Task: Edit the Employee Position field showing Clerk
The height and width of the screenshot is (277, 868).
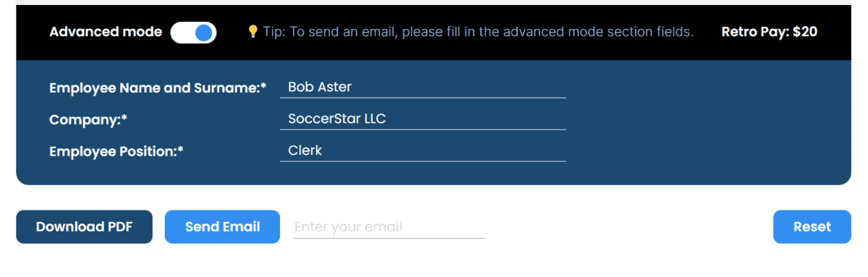Action: (x=422, y=151)
